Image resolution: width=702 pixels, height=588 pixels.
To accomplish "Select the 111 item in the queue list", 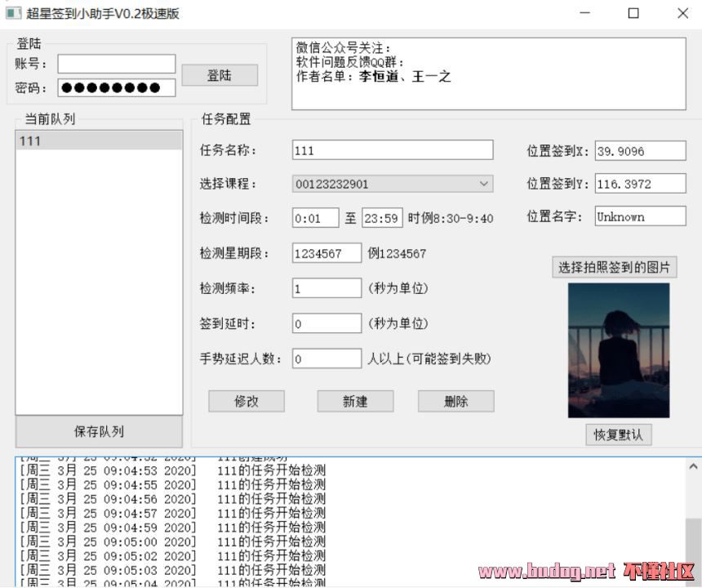I will (x=99, y=141).
